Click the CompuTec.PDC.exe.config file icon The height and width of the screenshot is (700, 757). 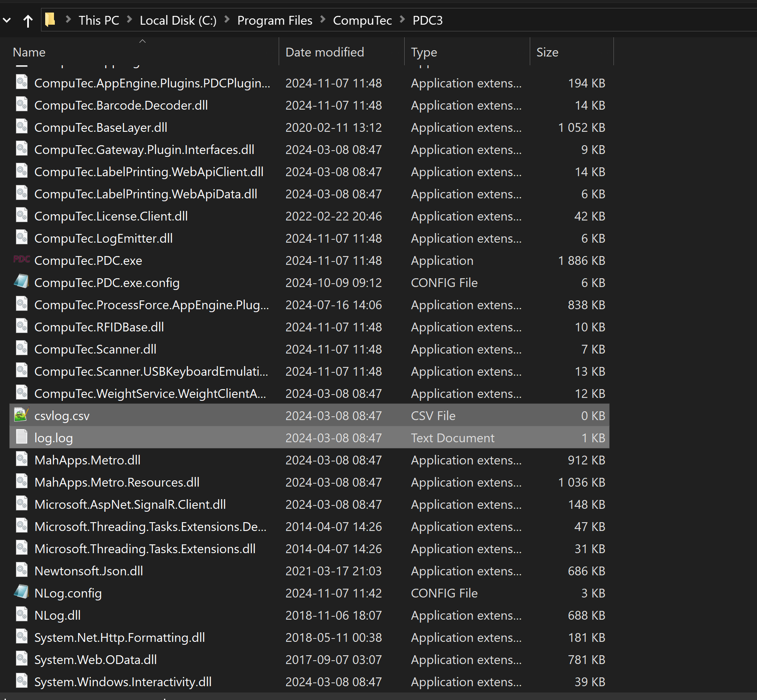click(x=21, y=282)
